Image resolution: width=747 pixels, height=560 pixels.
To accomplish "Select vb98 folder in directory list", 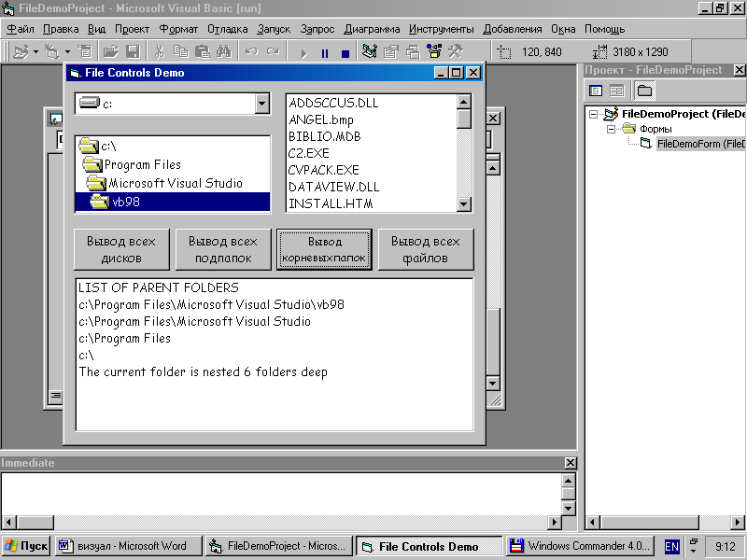I will click(173, 202).
